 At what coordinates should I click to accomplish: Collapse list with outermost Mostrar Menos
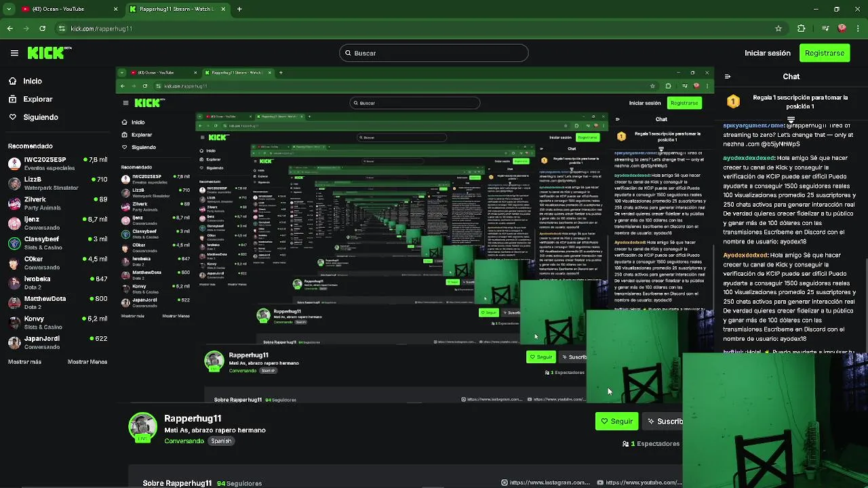pos(87,362)
